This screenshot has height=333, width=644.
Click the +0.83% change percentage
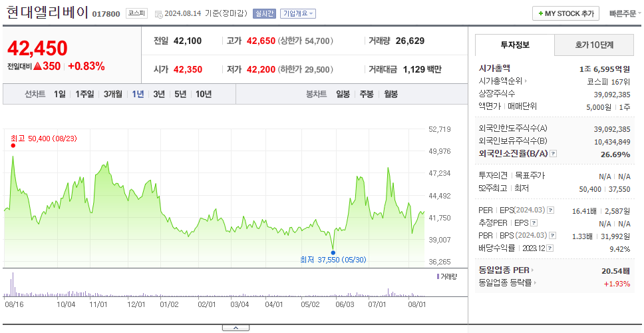click(x=86, y=66)
